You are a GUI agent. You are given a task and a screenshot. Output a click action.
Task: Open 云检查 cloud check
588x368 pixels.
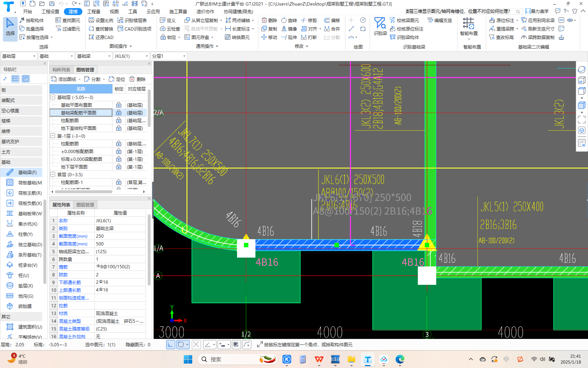click(x=170, y=29)
